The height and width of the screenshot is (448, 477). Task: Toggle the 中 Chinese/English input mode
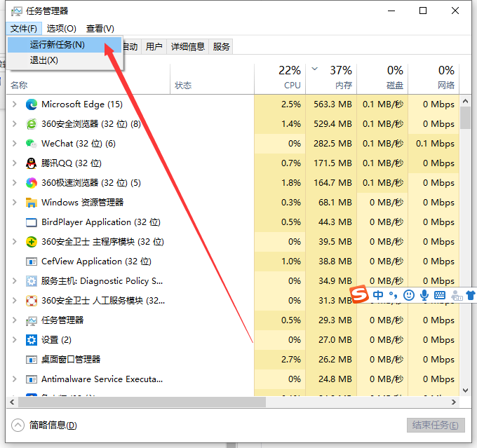378,295
